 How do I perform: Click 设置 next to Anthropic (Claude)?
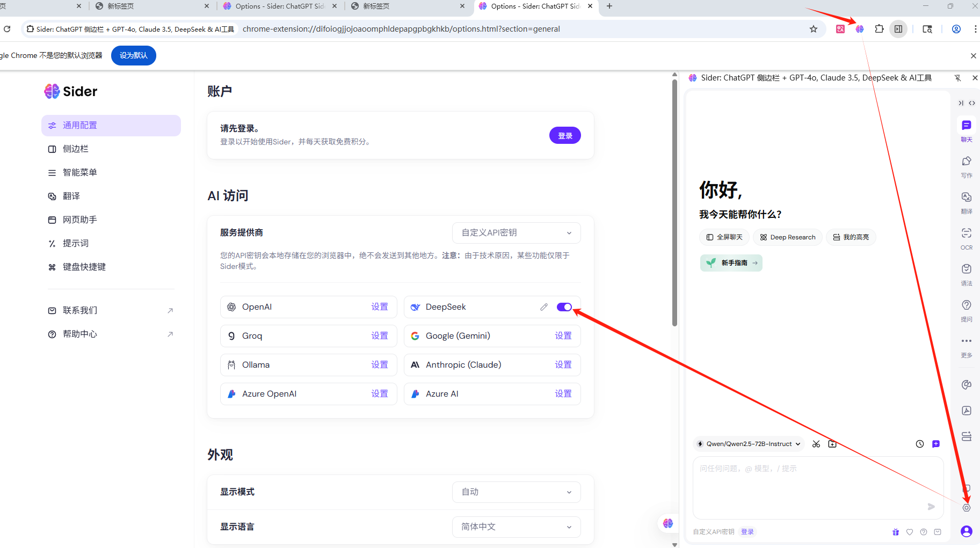pos(563,365)
